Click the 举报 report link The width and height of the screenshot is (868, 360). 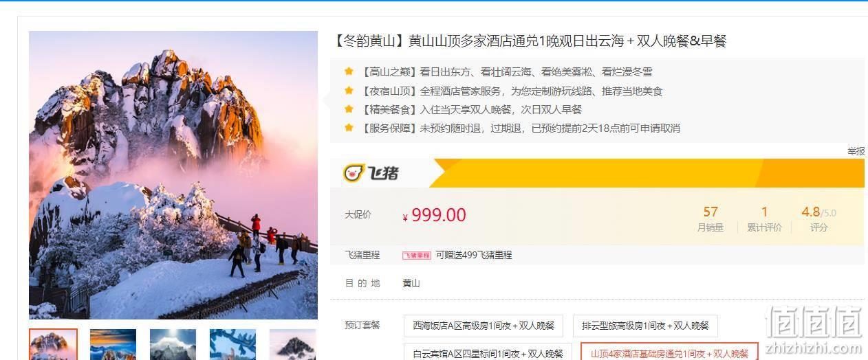(856, 151)
